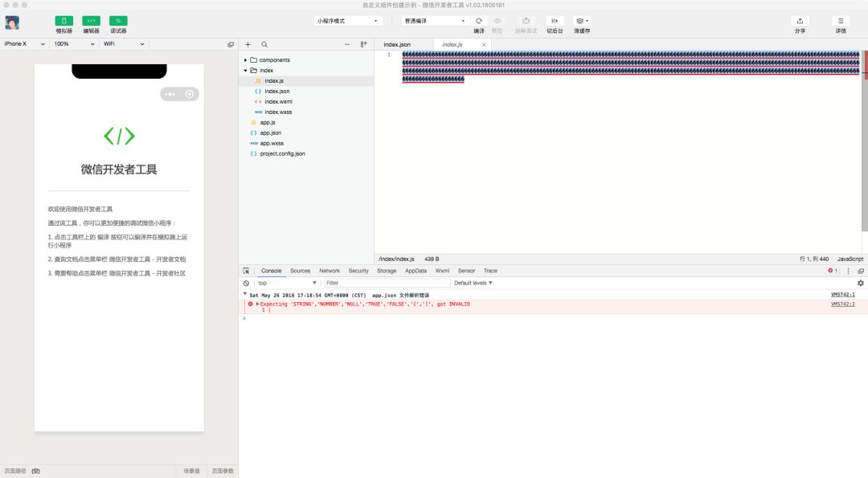The image size is (868, 478).
Task: Switch to the AppData tab
Action: click(416, 271)
